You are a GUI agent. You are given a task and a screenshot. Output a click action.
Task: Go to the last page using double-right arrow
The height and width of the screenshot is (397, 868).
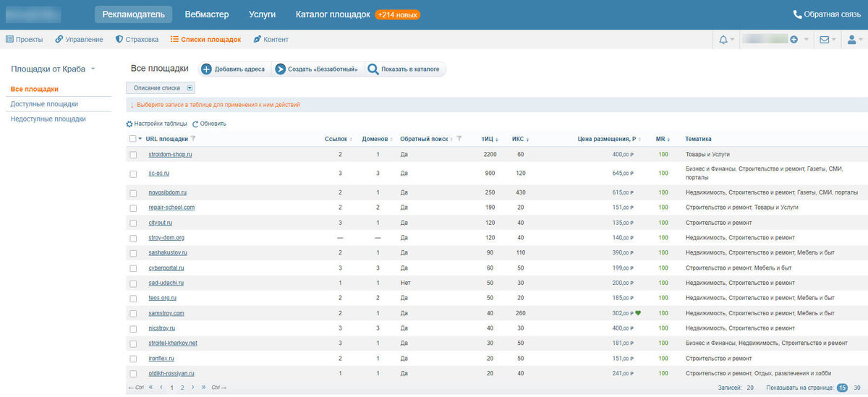tap(203, 388)
